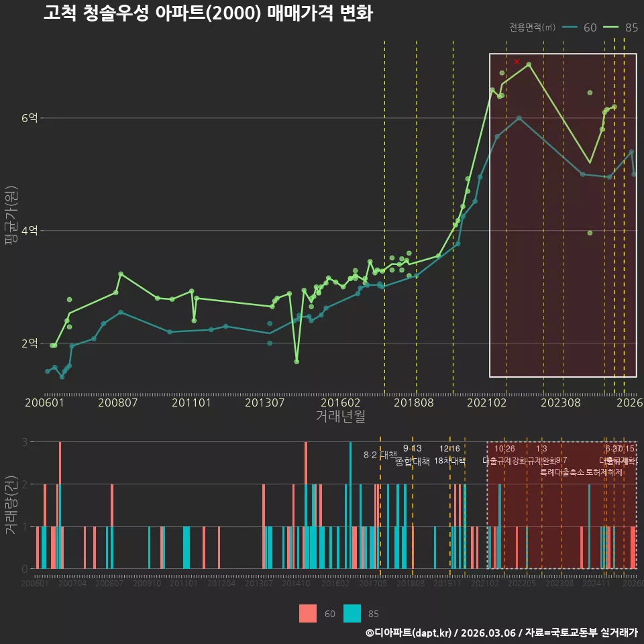Click the peak data point of the 60㎡ line at 6억

point(519,118)
